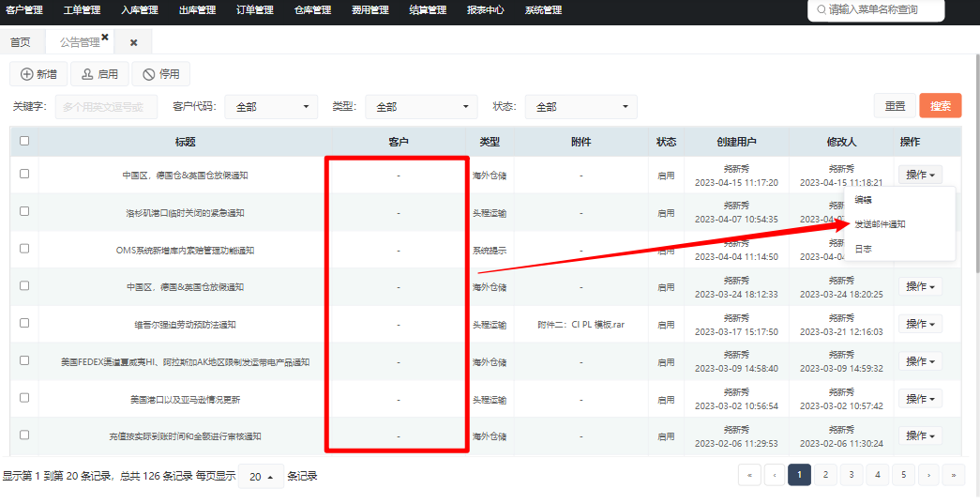Click the 创建用户 column header

(736, 142)
